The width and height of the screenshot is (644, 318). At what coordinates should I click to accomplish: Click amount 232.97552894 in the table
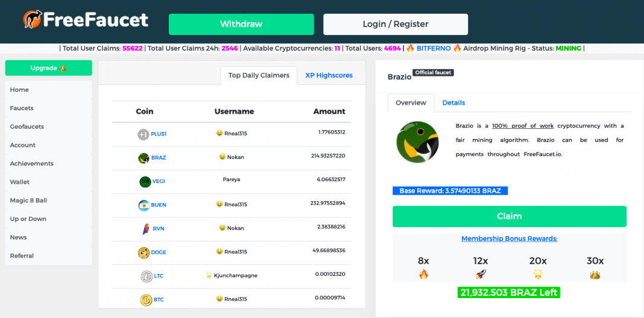(328, 203)
